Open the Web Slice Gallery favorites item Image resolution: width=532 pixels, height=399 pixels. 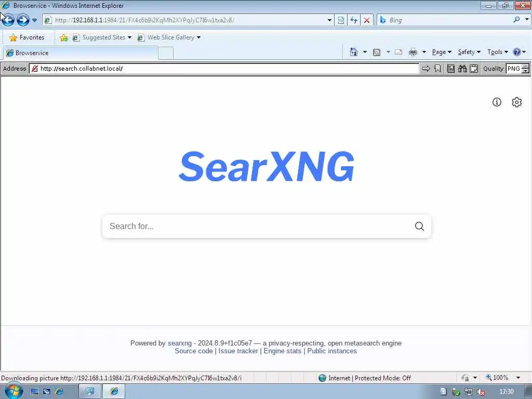tap(169, 37)
